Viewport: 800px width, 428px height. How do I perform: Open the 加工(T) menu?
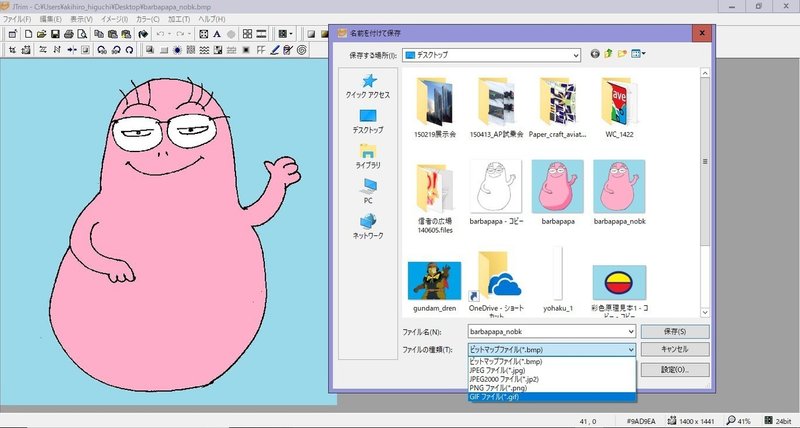click(179, 19)
